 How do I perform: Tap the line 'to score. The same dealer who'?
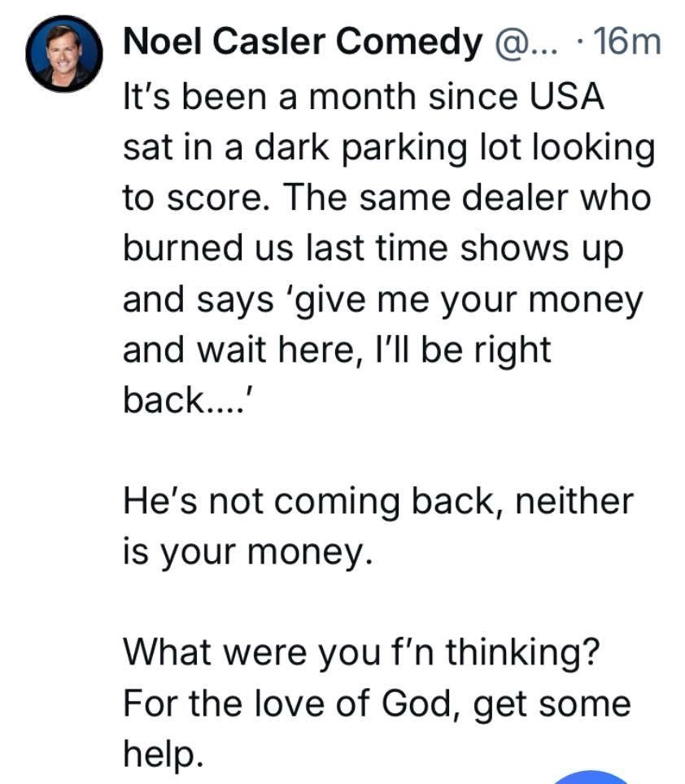386,198
